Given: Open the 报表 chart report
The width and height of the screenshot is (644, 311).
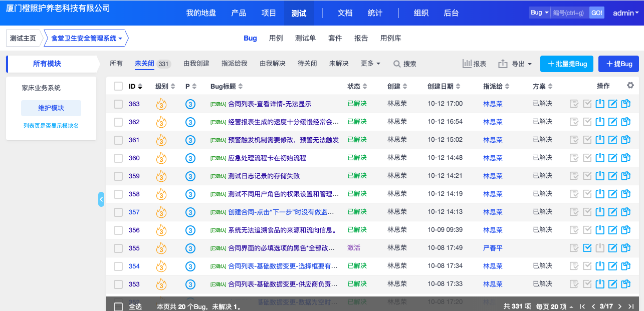Looking at the screenshot, I should click(x=474, y=64).
